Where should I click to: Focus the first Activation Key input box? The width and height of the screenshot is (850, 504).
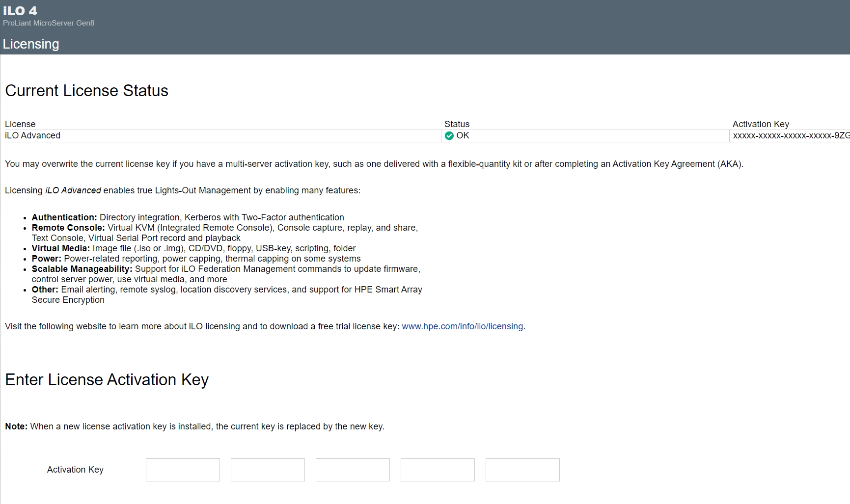[183, 470]
